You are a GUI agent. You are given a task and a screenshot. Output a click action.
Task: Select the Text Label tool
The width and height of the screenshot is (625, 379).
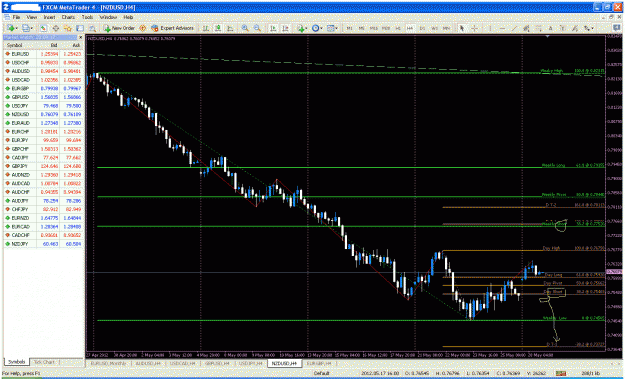click(562, 28)
